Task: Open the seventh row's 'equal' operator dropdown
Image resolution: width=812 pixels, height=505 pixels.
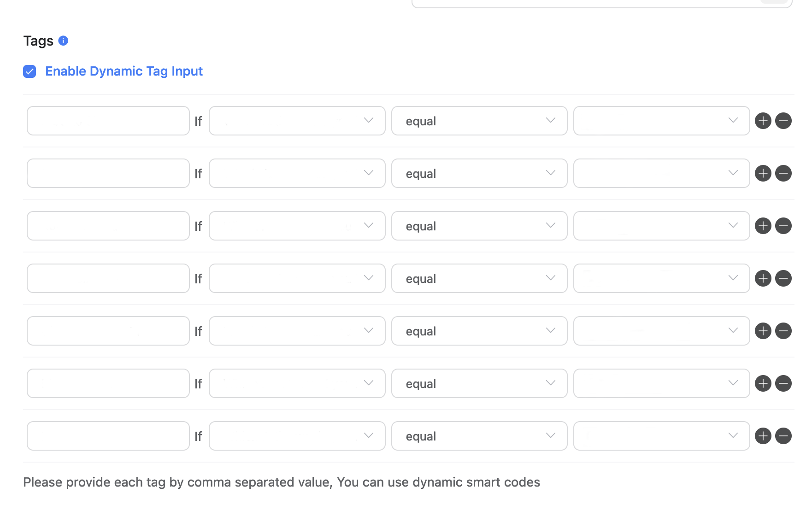Action: click(479, 436)
